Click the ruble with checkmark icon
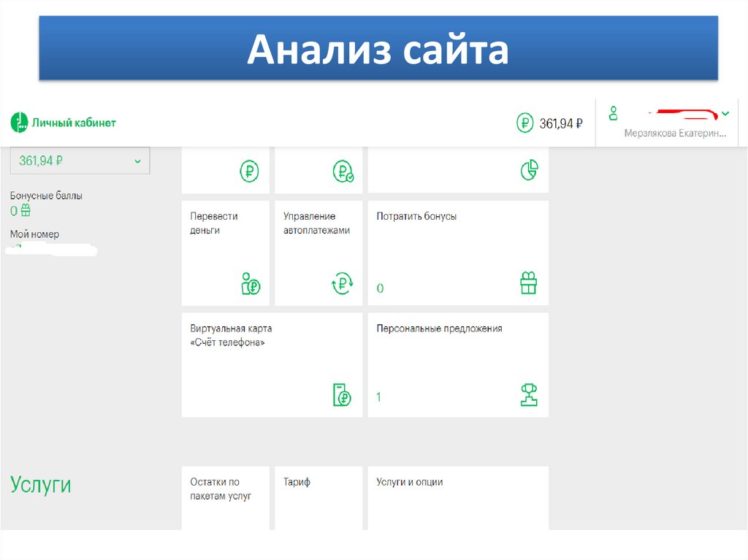Image resolution: width=748 pixels, height=560 pixels. coord(343,172)
